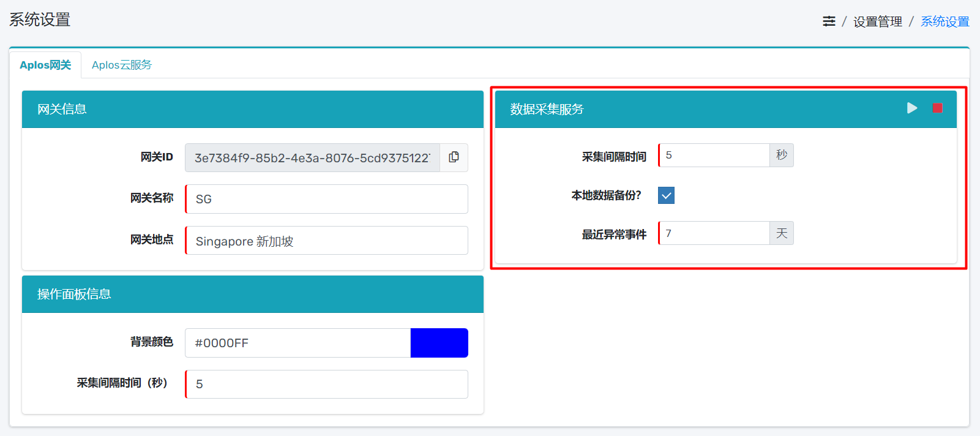
Task: Edit the 采集间隔时间 seconds field in 数据采集服务
Action: (714, 156)
